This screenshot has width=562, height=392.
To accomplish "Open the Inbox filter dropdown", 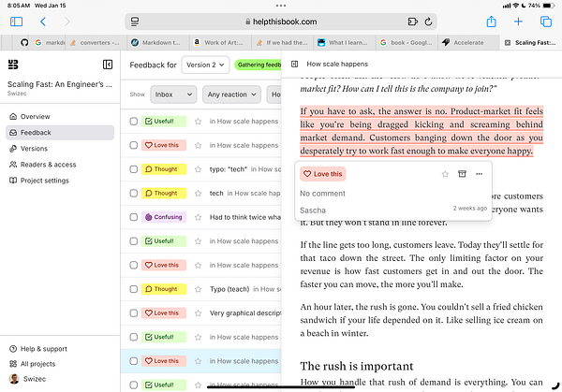I will pyautogui.click(x=173, y=94).
